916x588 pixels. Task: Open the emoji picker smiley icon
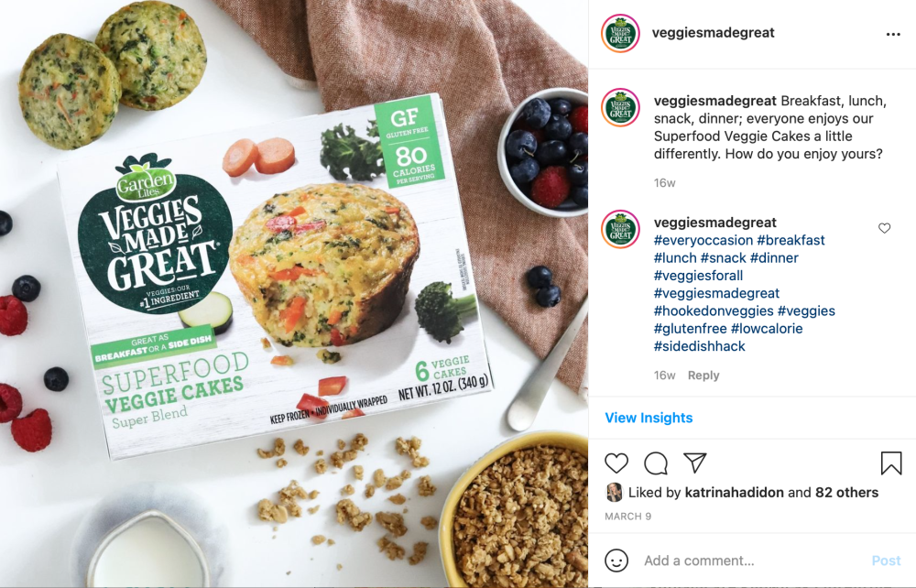click(x=616, y=561)
